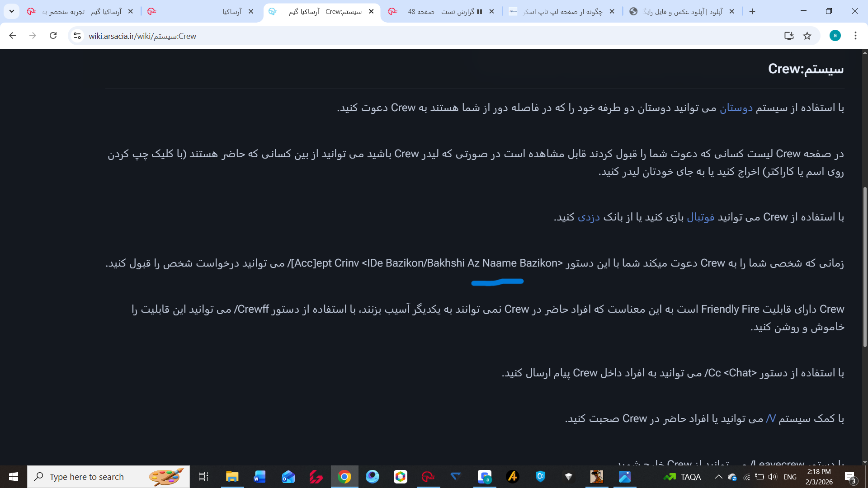Open site information controls in the address bar
This screenshot has height=488, width=868.
point(77,36)
